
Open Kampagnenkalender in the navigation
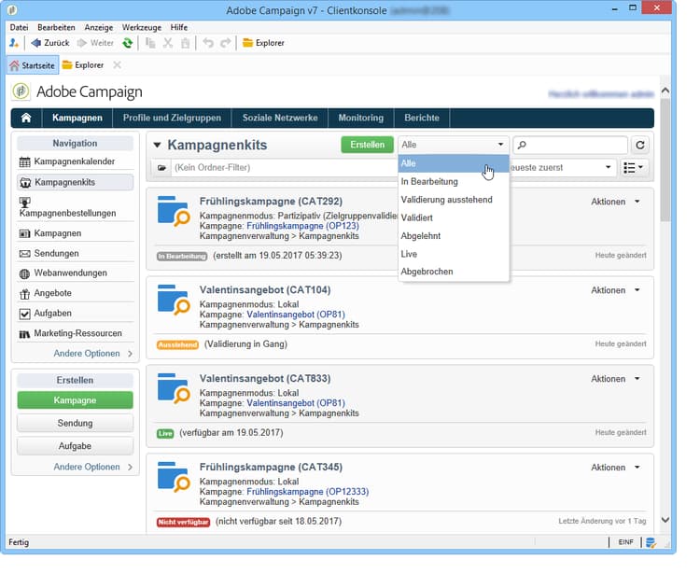(x=75, y=161)
